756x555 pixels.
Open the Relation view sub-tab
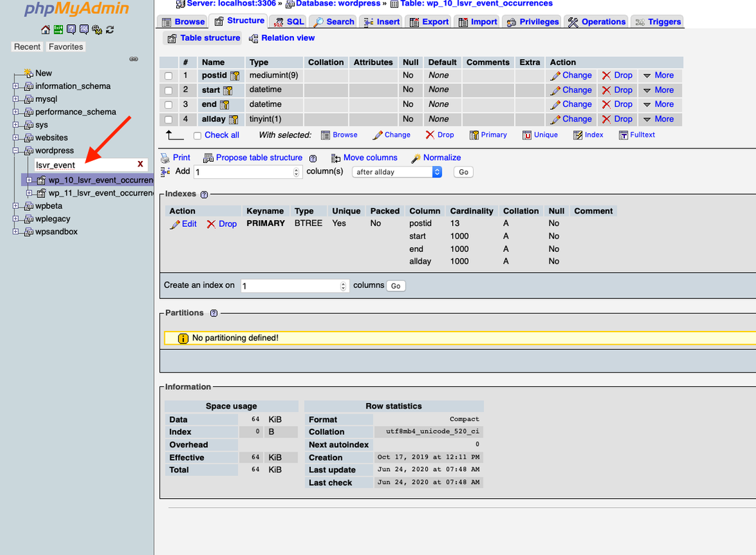coord(282,38)
